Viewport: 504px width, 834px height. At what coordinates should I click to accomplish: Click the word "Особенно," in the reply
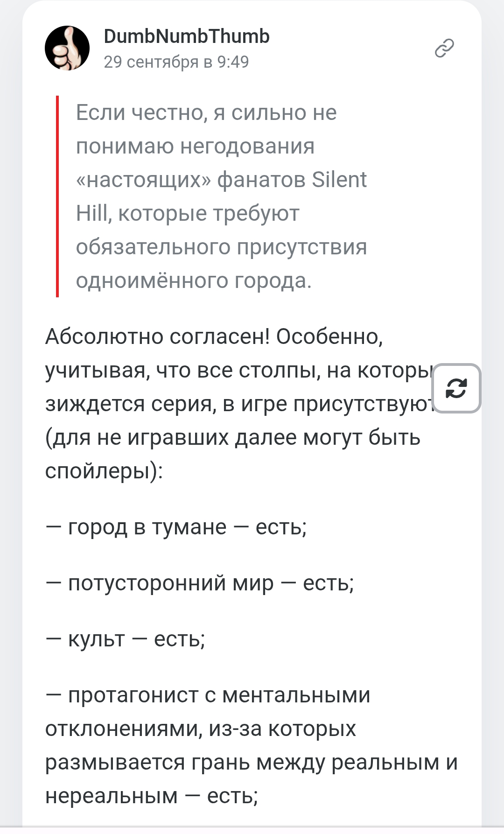[x=329, y=336]
